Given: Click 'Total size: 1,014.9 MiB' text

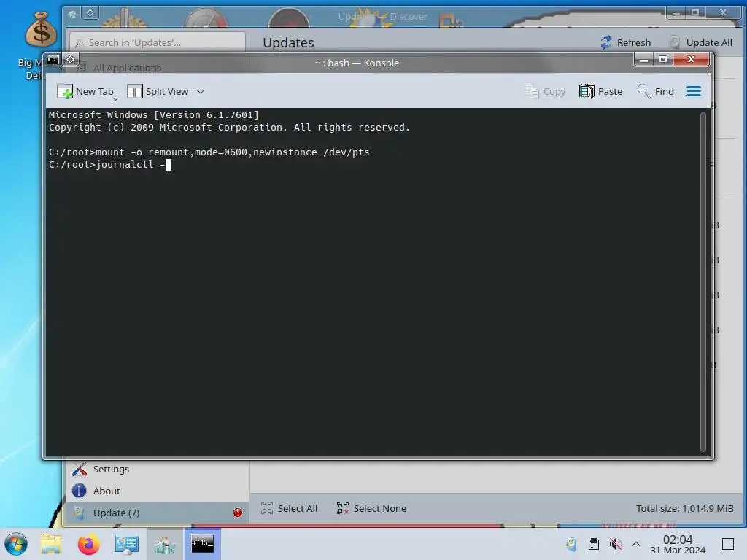Looking at the screenshot, I should point(684,508).
